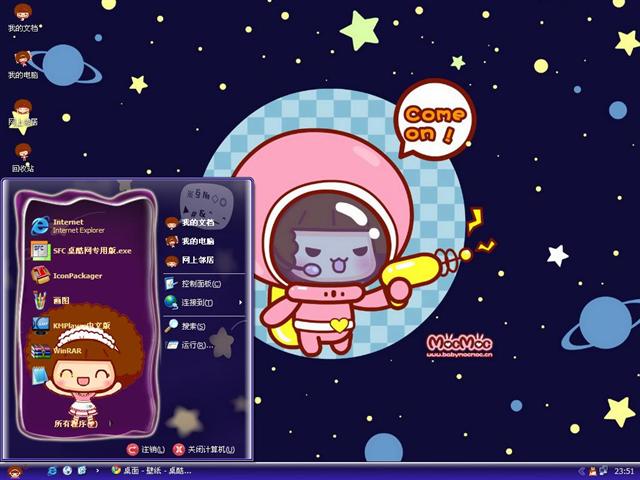
Task: Launch KMPlayer 中文版 from start menu
Action: (71, 326)
